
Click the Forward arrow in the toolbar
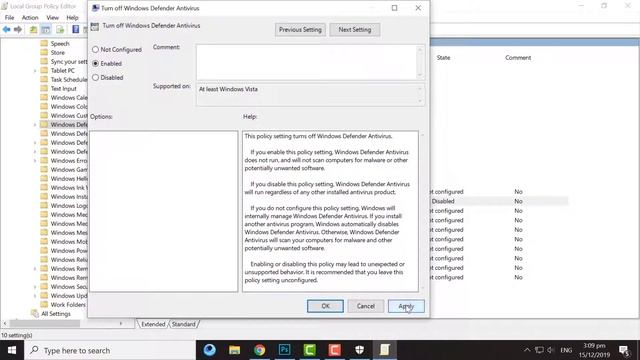click(x=18, y=29)
